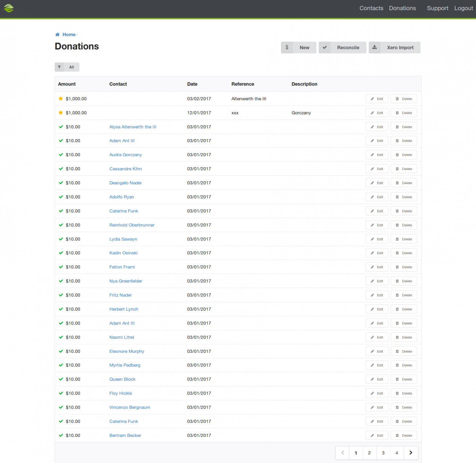Viewport: 476px width, 463px height.
Task: Click the All filter button
Action: (x=71, y=67)
